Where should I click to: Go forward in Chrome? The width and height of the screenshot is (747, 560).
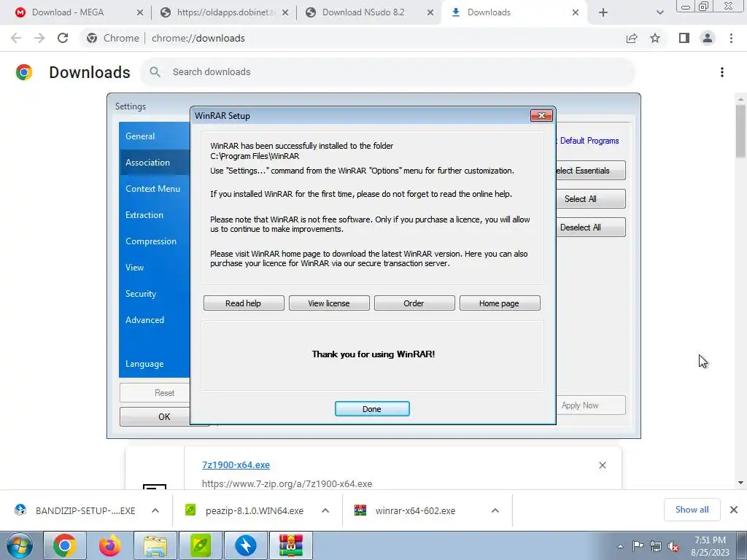(39, 38)
